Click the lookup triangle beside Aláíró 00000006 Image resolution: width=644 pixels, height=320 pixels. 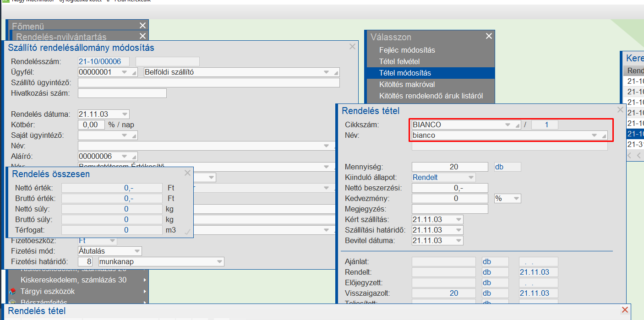point(134,157)
